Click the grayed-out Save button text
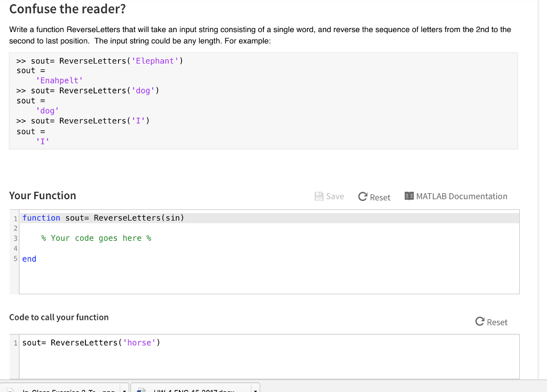 point(334,196)
